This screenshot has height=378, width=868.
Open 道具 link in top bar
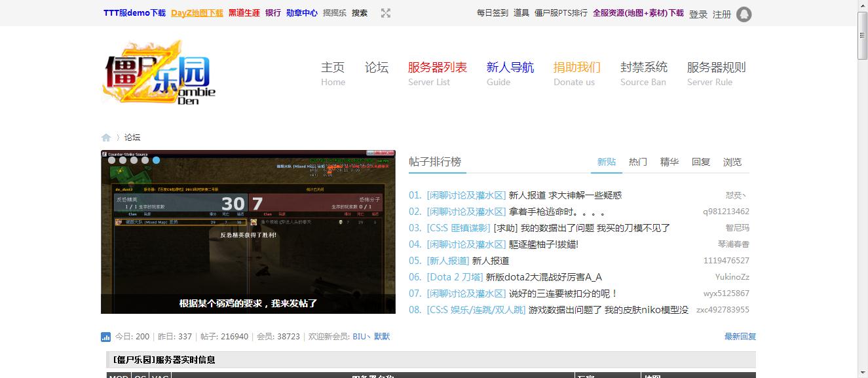(x=521, y=13)
